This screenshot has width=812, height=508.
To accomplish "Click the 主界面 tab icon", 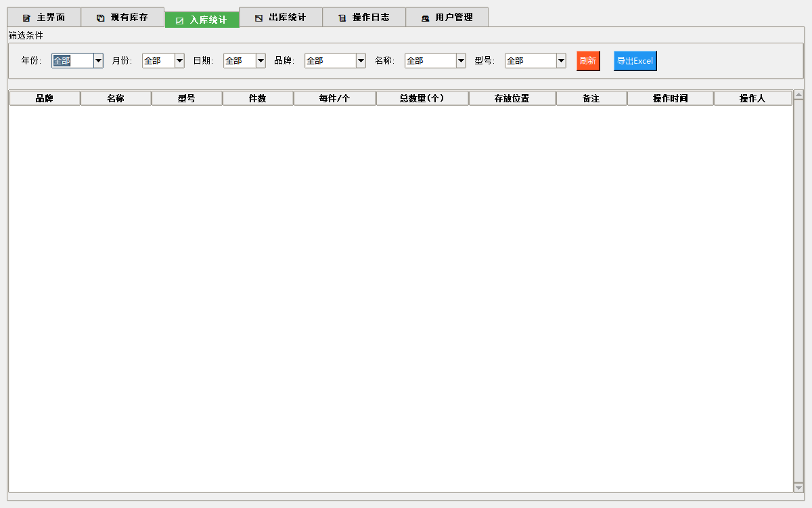I will point(26,18).
